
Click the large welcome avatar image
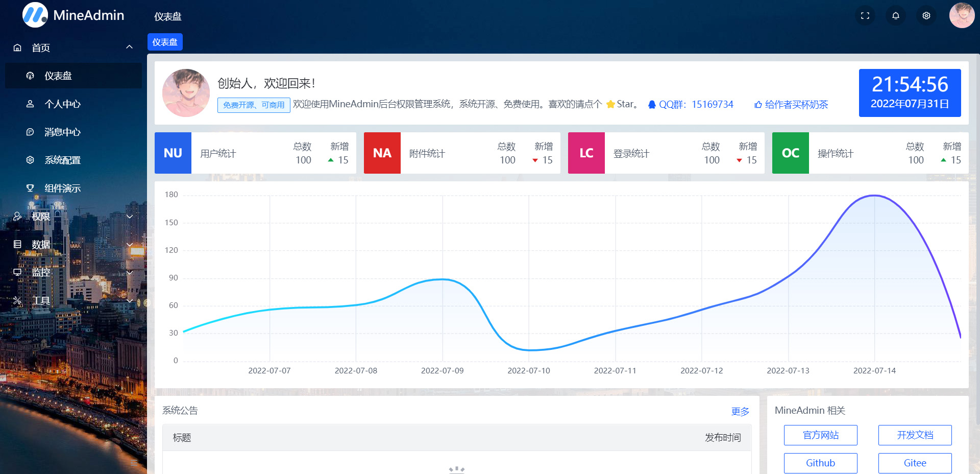(x=186, y=93)
